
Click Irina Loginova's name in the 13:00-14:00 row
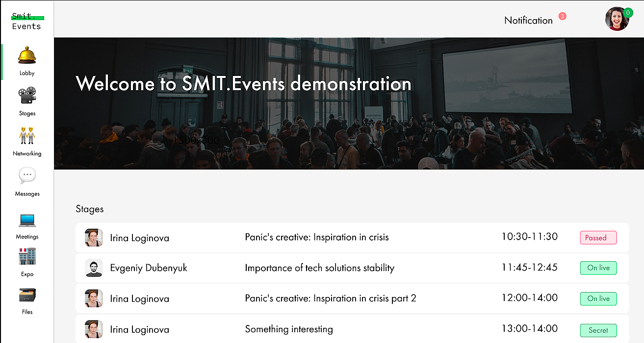coord(139,330)
